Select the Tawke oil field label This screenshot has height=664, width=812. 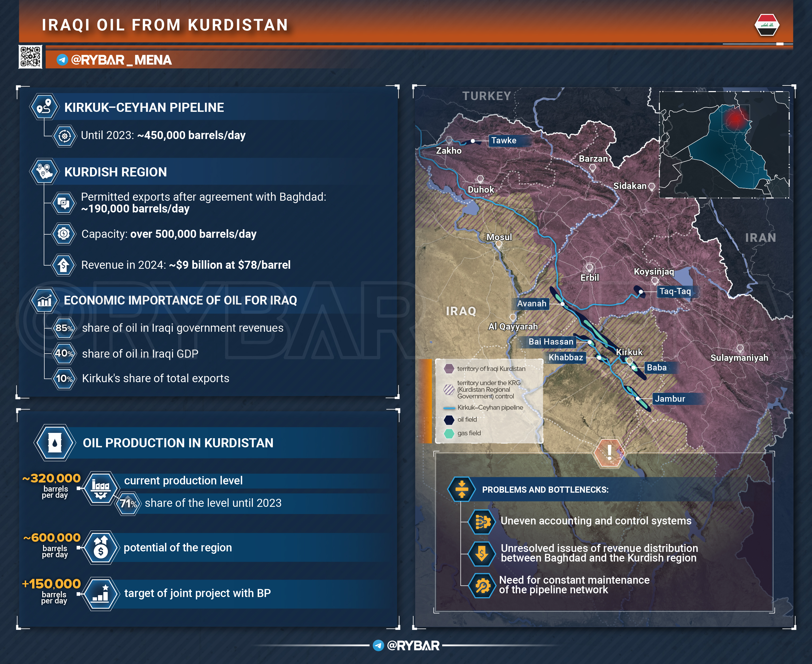pyautogui.click(x=504, y=140)
